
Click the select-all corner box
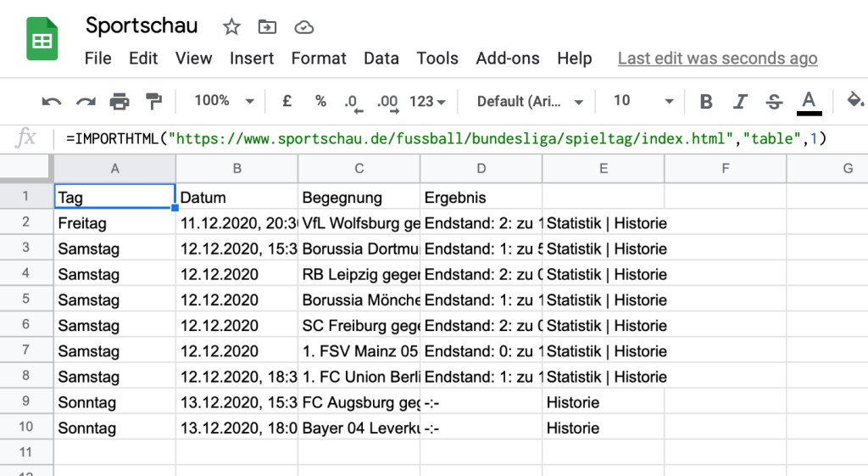pos(26,169)
